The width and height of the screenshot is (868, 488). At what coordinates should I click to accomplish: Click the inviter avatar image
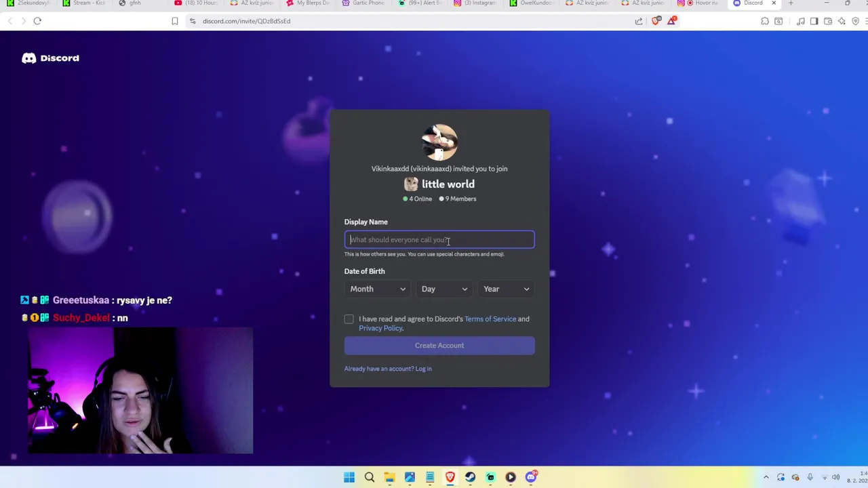click(439, 142)
